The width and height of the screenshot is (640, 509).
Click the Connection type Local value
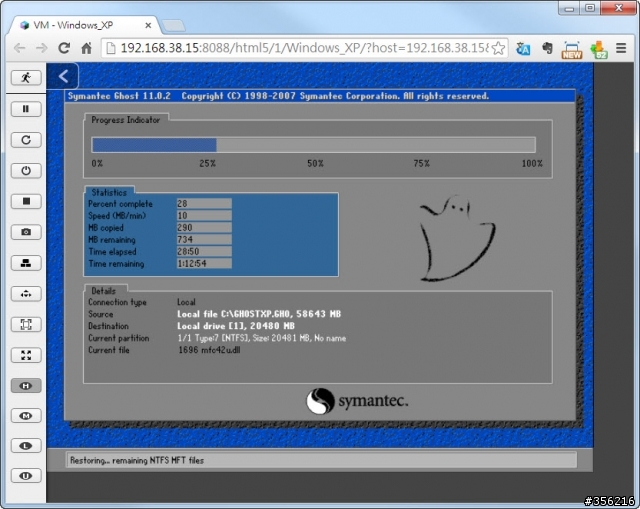click(x=187, y=302)
